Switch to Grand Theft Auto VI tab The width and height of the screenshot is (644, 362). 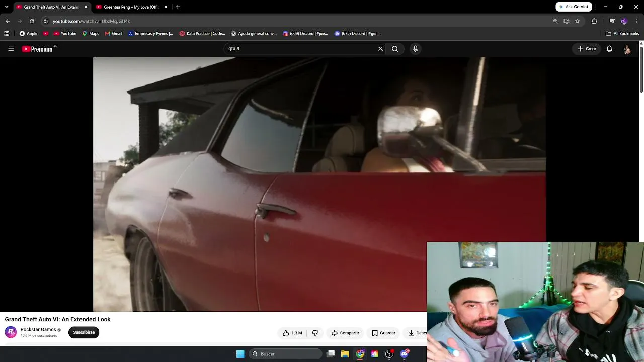coord(51,7)
